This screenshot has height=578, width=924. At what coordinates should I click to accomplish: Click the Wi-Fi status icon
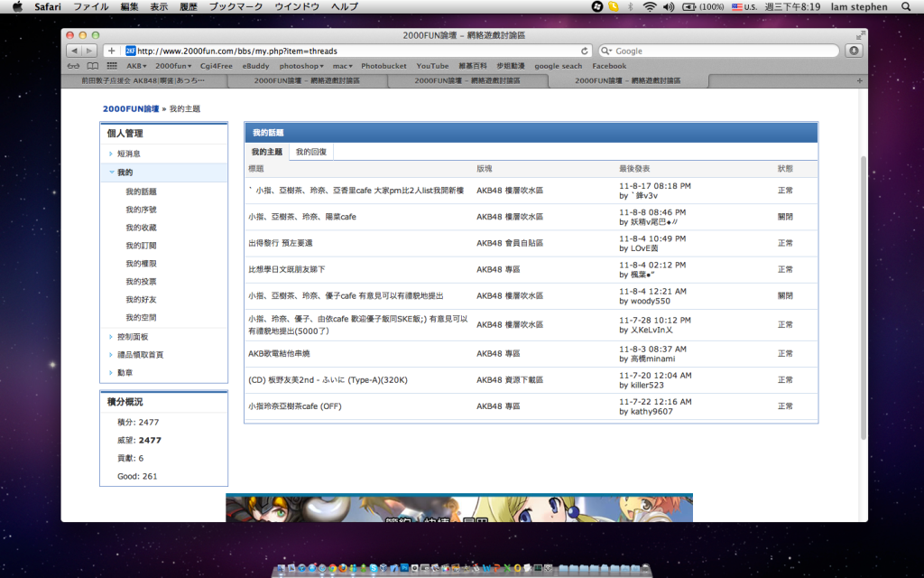pyautogui.click(x=649, y=6)
